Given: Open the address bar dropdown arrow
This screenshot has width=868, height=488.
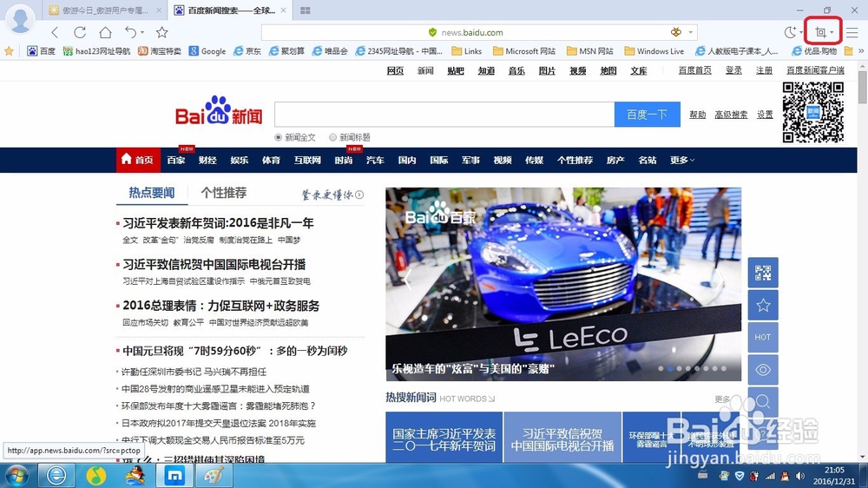Looking at the screenshot, I should (690, 32).
